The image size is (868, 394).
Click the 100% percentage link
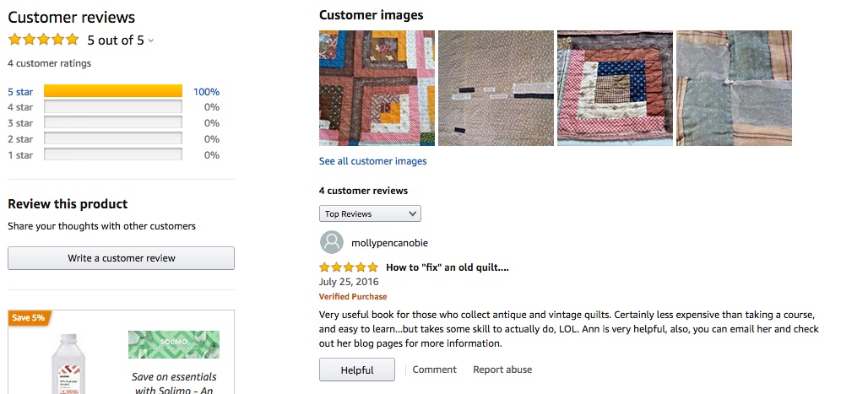[x=206, y=92]
